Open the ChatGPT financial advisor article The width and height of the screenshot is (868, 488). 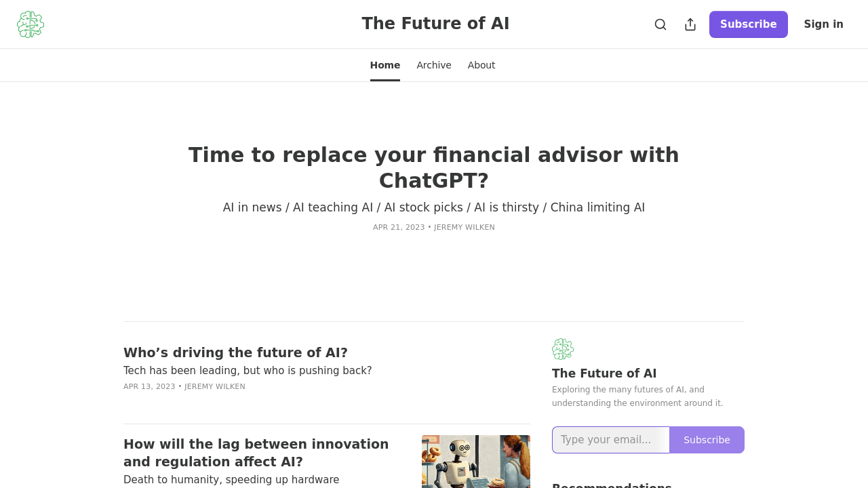tap(434, 168)
